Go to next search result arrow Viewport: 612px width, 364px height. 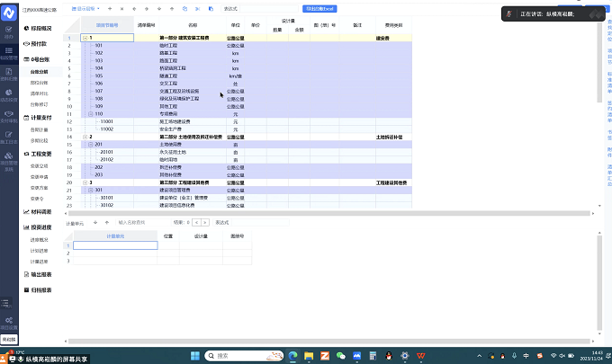click(204, 221)
